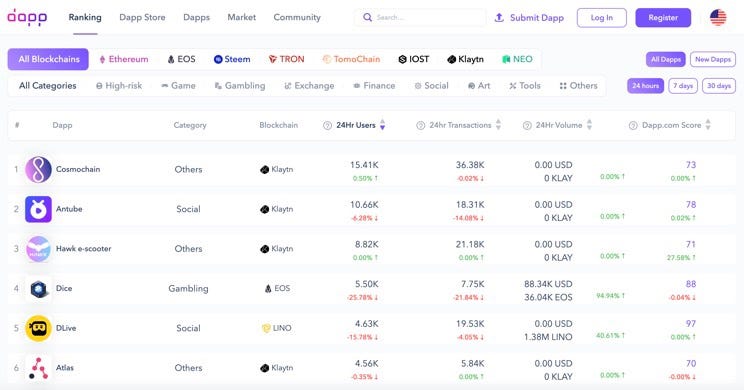Open the DLive dapp icon
Screen dimensions: 744x390
point(38,328)
